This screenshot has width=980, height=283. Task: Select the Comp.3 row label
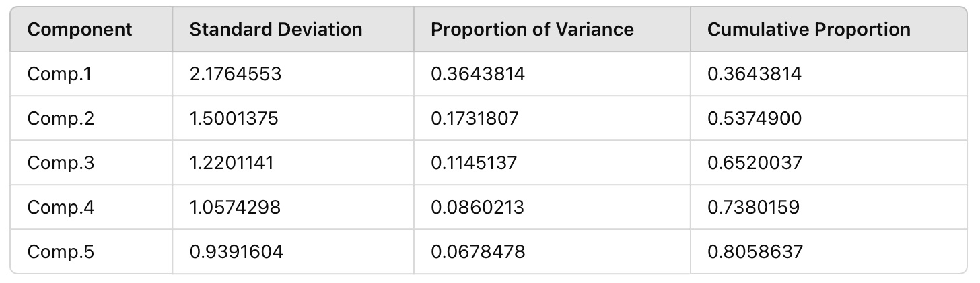[61, 163]
